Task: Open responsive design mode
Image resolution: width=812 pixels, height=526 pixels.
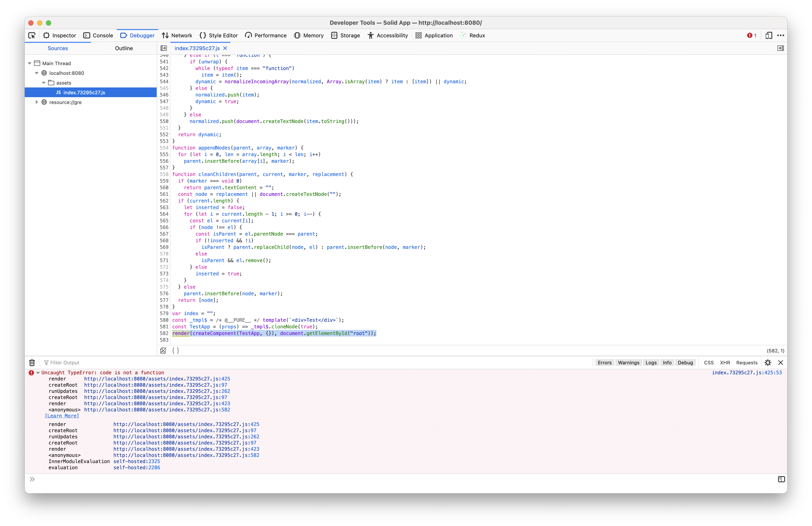Action: (x=768, y=36)
